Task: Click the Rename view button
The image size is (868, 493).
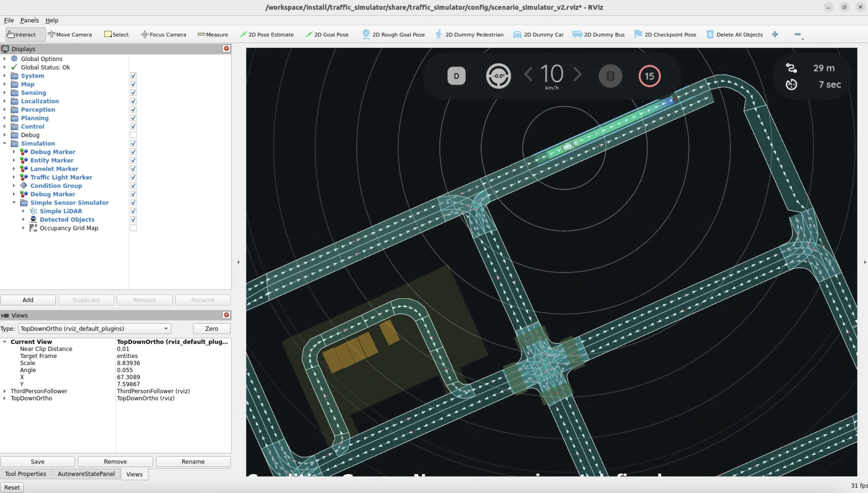Action: [x=193, y=462]
